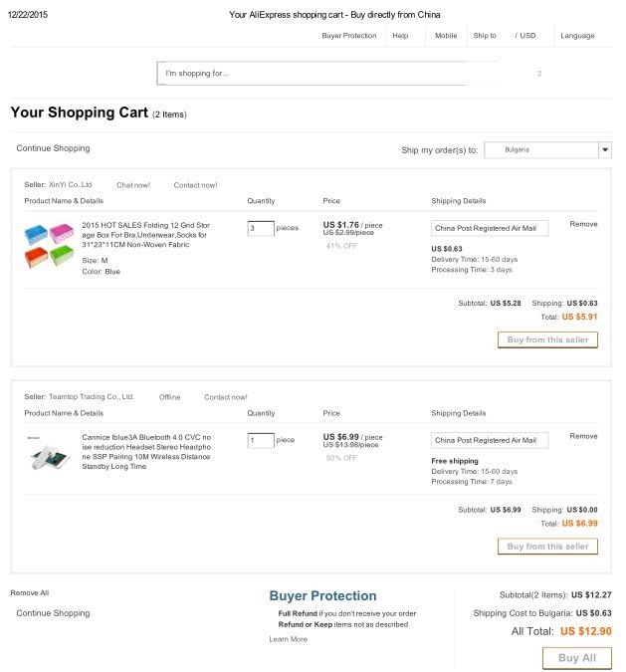Open the Help menu in top bar
Viewport: 626px width, 672px height.
pos(400,36)
